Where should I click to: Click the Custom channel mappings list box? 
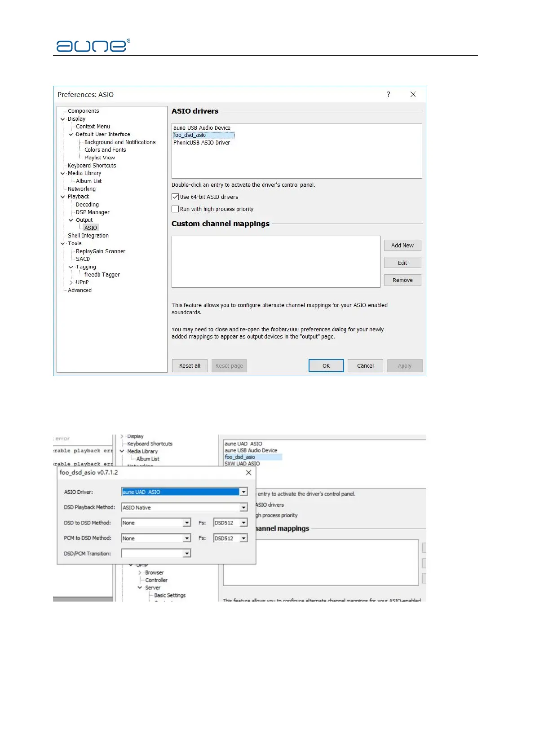point(276,262)
